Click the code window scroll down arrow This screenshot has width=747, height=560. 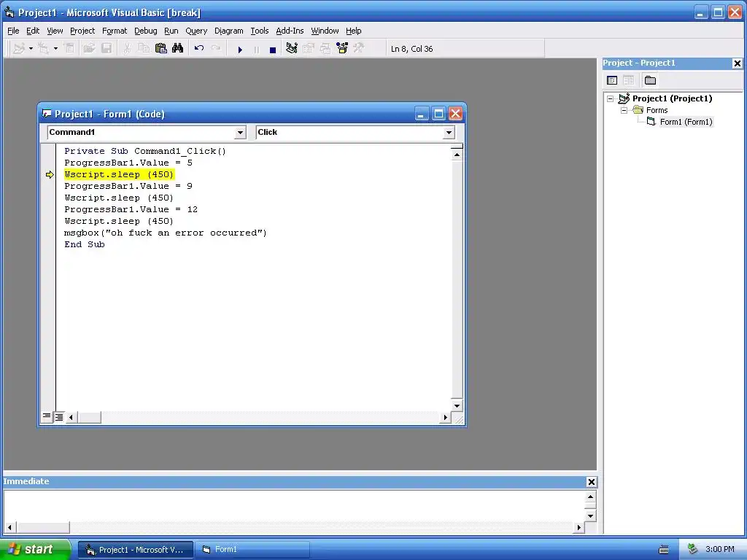tap(457, 405)
